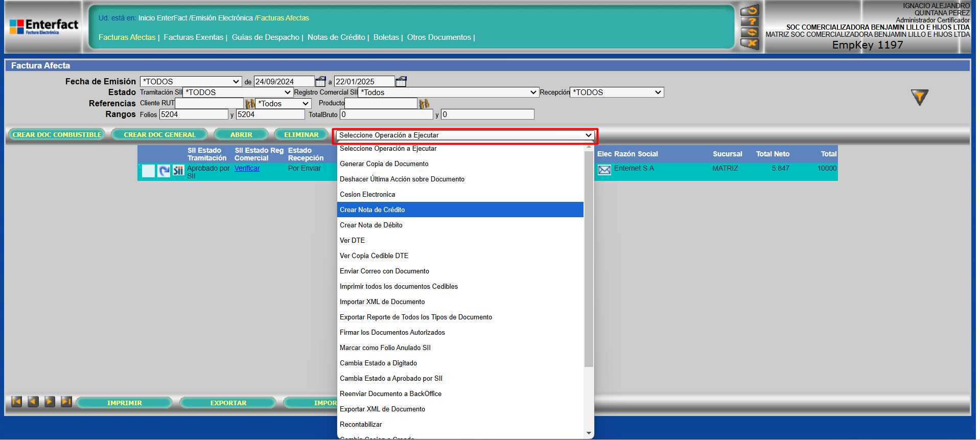Expand the Fecha de Emisión dropdown

click(x=191, y=82)
